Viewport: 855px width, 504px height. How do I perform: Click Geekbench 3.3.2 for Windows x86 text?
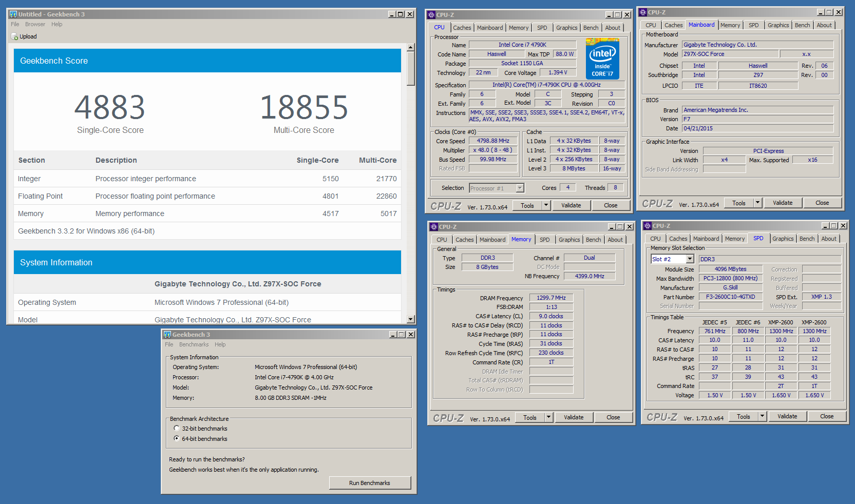pos(86,231)
